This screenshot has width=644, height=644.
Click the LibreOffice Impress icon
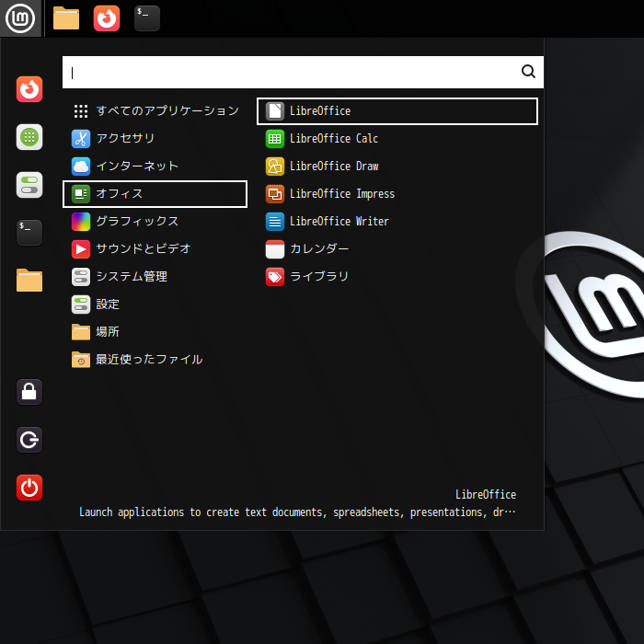pos(275,194)
